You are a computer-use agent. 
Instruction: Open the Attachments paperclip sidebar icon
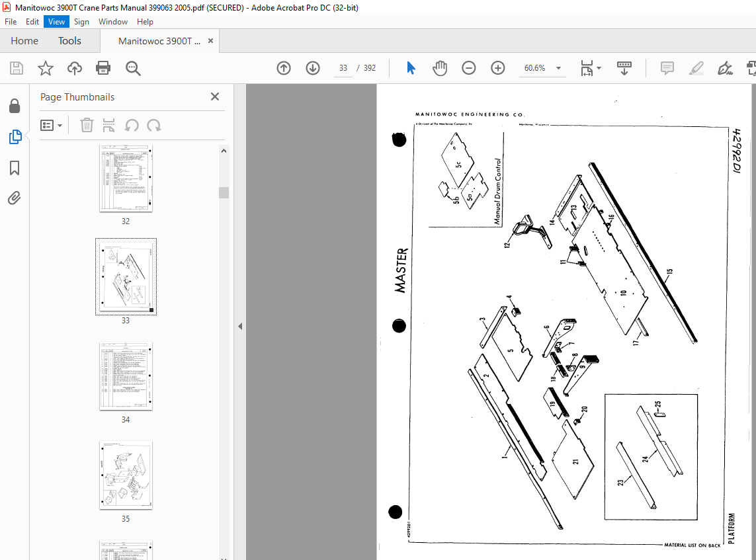(x=14, y=198)
